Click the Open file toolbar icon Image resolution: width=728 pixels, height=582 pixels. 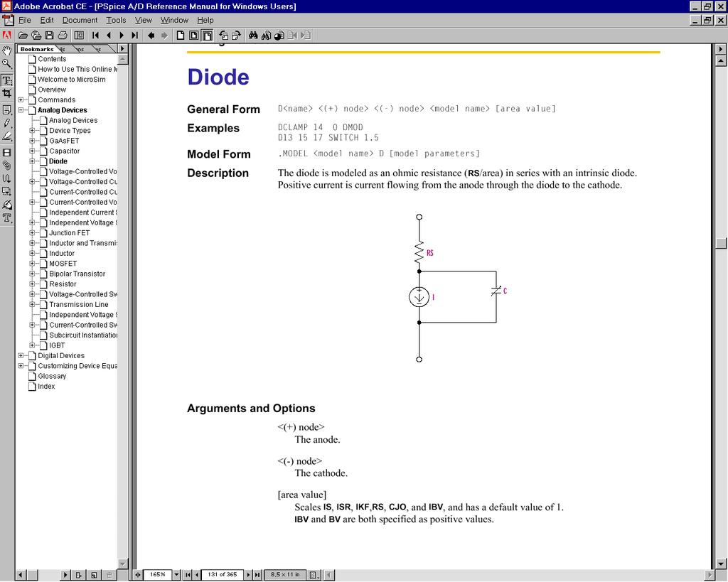23,36
